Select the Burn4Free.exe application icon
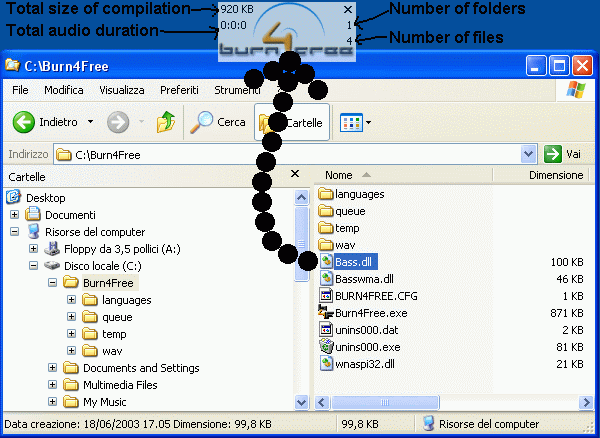The height and width of the screenshot is (438, 600). point(326,312)
